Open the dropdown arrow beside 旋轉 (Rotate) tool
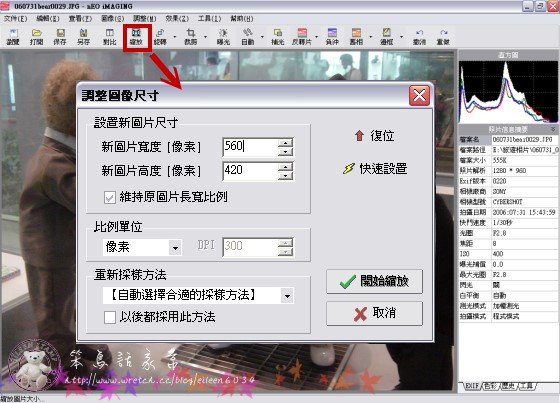The image size is (560, 403). [174, 37]
